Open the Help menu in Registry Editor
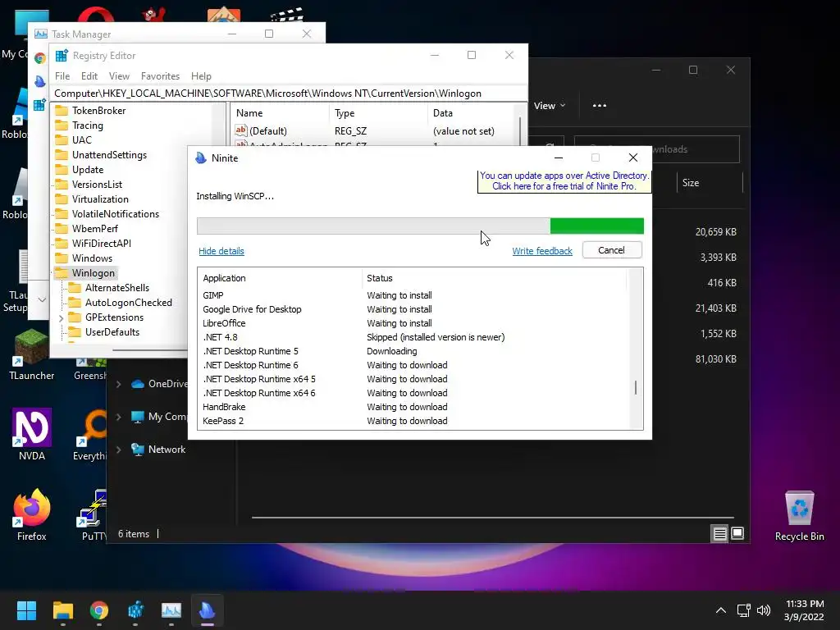Screen dimensions: 840x630 201,76
